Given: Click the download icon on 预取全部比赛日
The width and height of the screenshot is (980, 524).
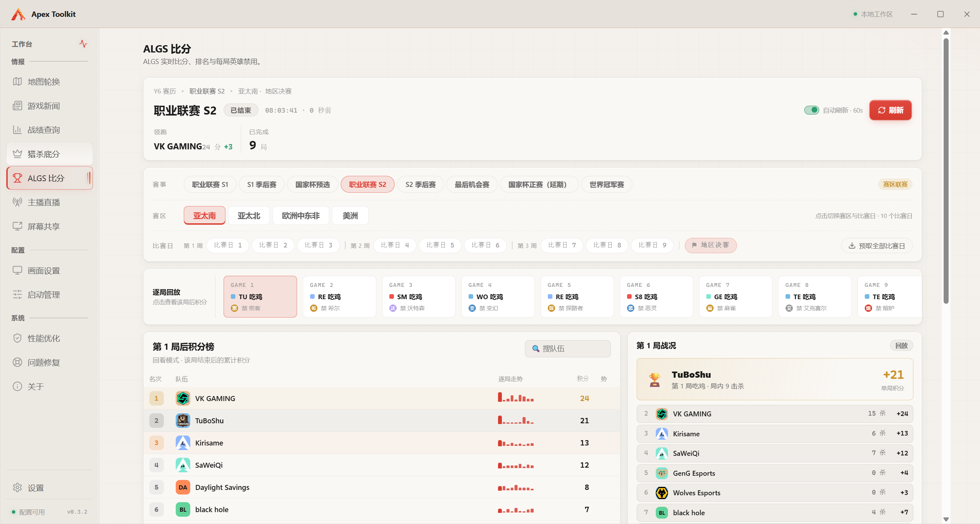Looking at the screenshot, I should pos(852,246).
